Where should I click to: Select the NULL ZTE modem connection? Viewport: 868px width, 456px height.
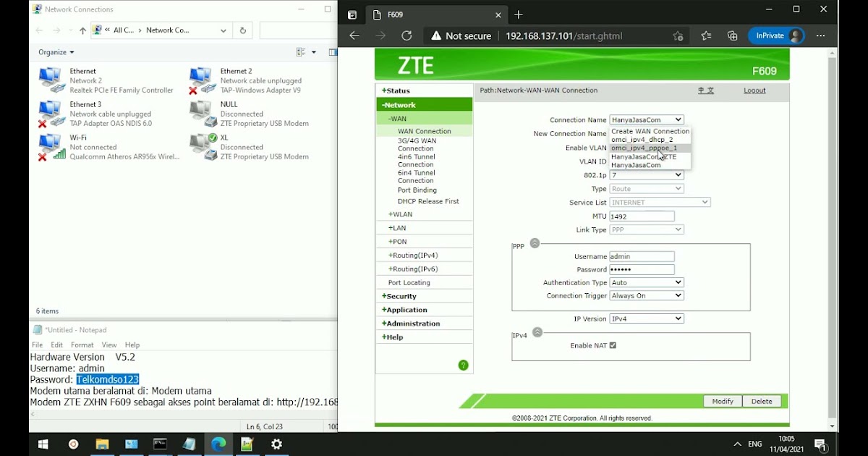tap(202, 113)
